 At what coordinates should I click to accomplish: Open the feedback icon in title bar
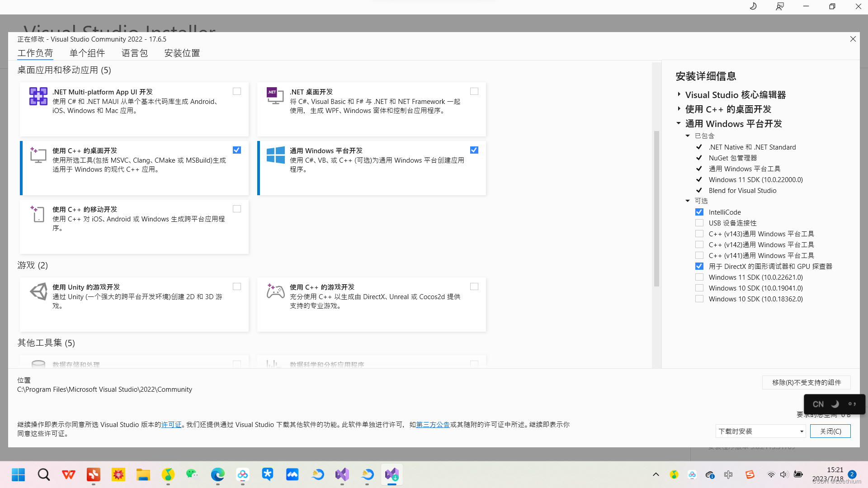click(x=779, y=6)
